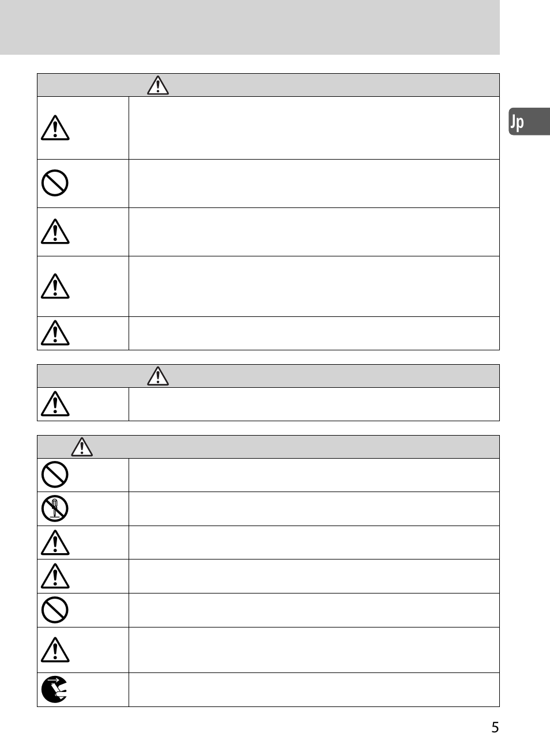The width and height of the screenshot is (550, 756).
Task: Click the do-not-disassemble screwdriver icon
Action: coord(55,509)
